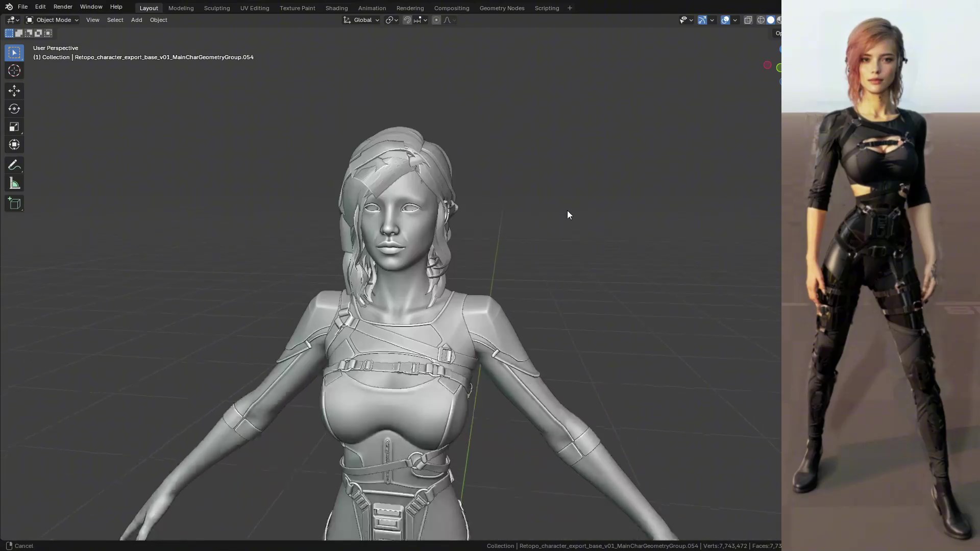Click the Add Cube tool

tap(14, 204)
